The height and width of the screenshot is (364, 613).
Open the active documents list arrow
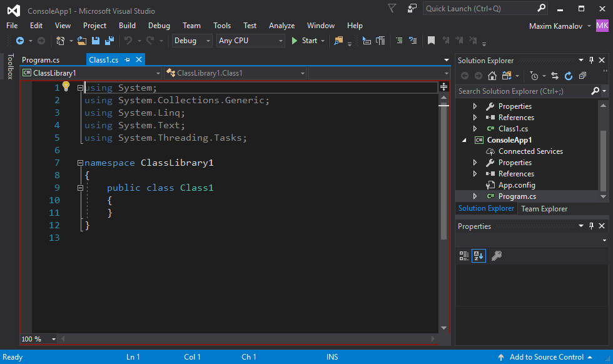pos(447,60)
